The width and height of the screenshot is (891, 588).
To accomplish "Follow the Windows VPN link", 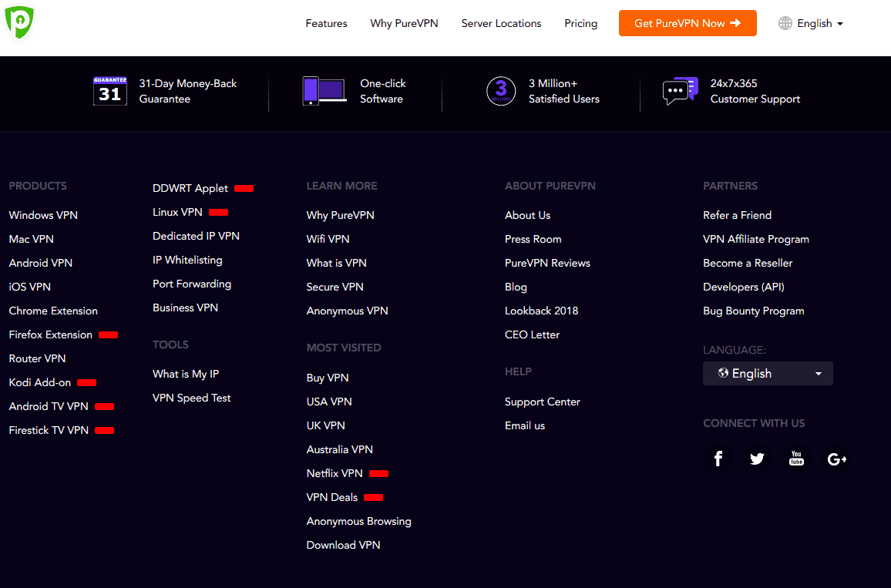I will [x=43, y=215].
